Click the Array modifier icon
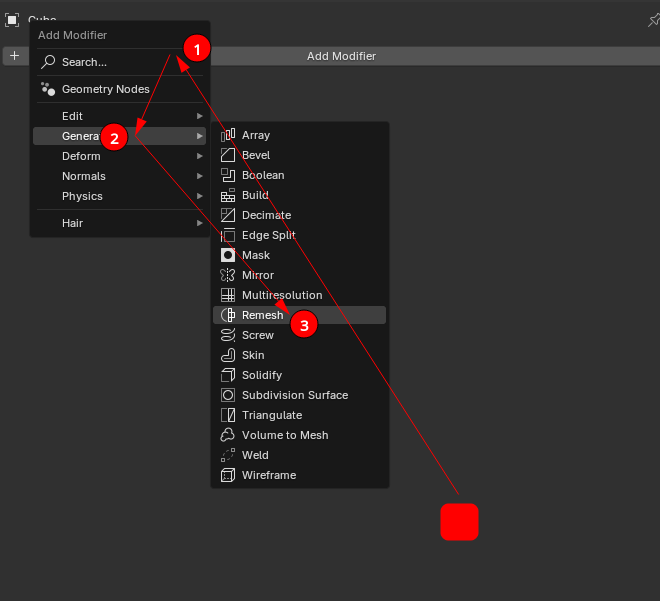The width and height of the screenshot is (660, 601). [x=228, y=135]
